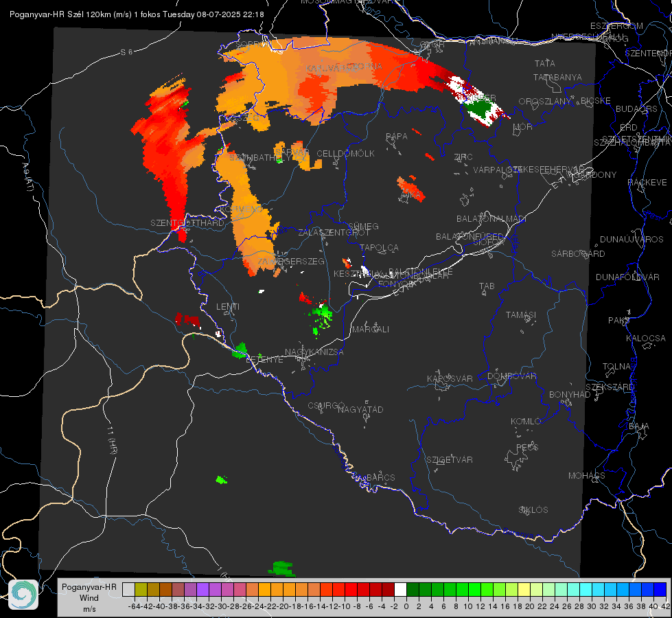Image resolution: width=672 pixels, height=618 pixels.
Task: Click the m/s unit label in legend
Action: point(89,609)
